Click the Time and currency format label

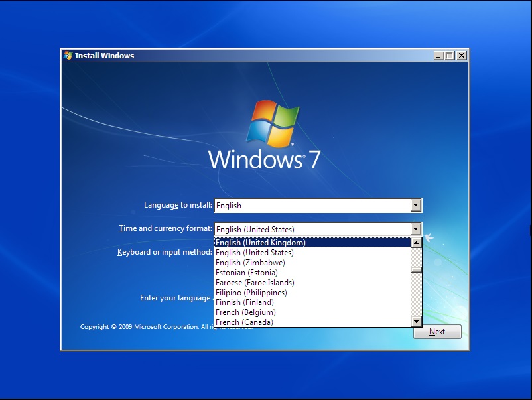tap(165, 228)
